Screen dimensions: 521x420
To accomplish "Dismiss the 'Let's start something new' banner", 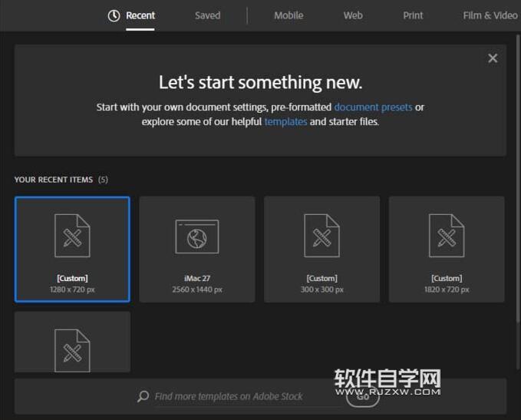I will [493, 58].
